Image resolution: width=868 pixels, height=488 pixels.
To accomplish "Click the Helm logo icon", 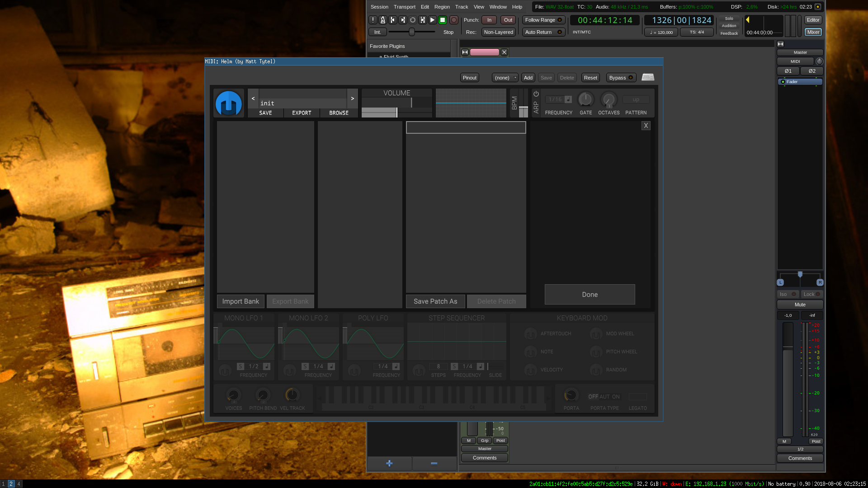I will point(229,103).
